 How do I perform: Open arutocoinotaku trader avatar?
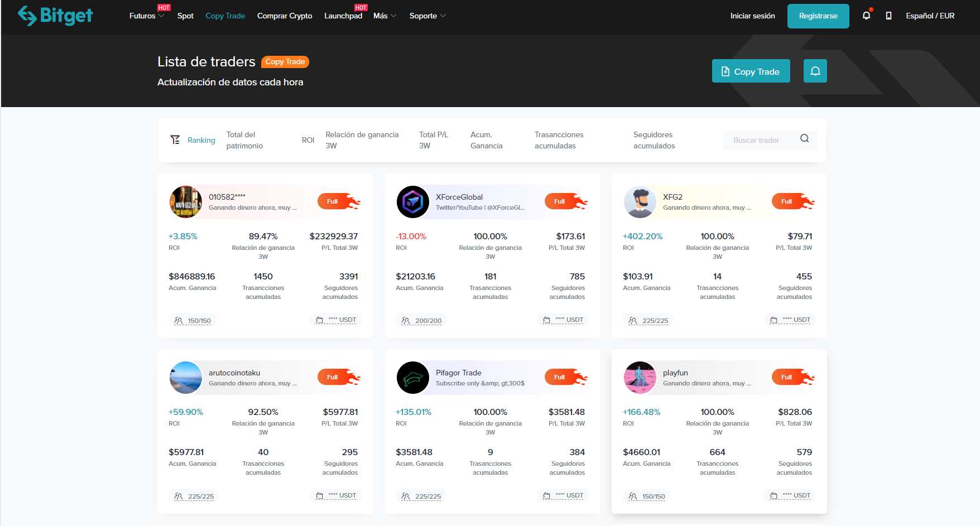186,378
